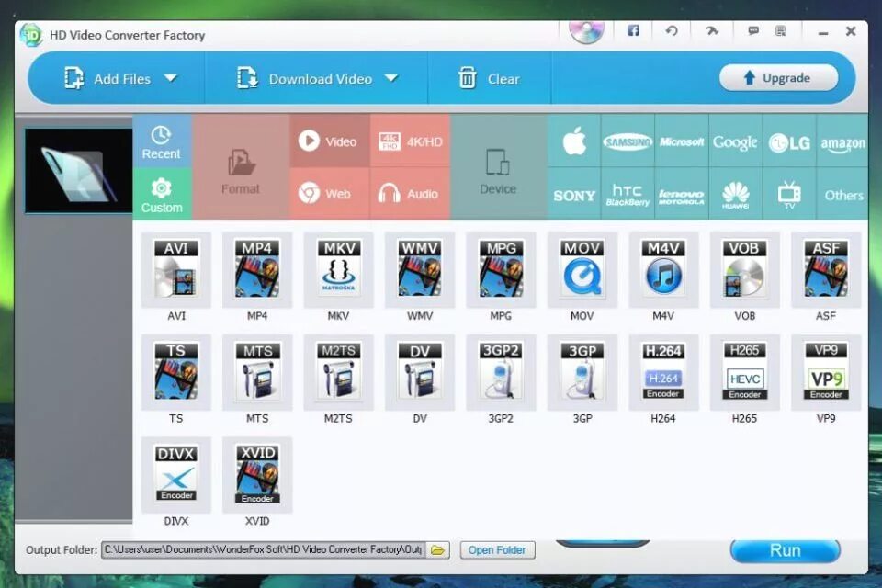Pick the VP9 encoder format
Image resolution: width=882 pixels, height=588 pixels.
pos(826,372)
